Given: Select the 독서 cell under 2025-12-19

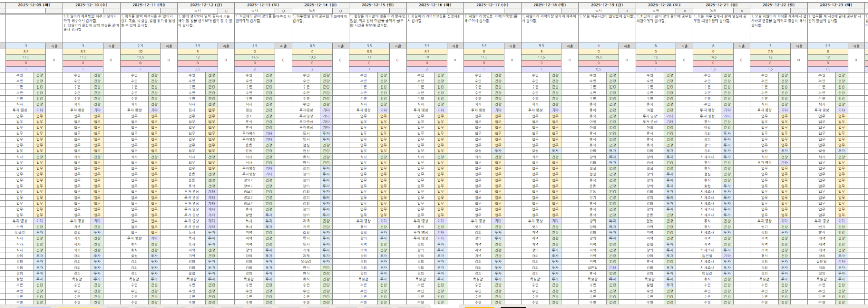Looking at the screenshot, I should click(x=599, y=10).
